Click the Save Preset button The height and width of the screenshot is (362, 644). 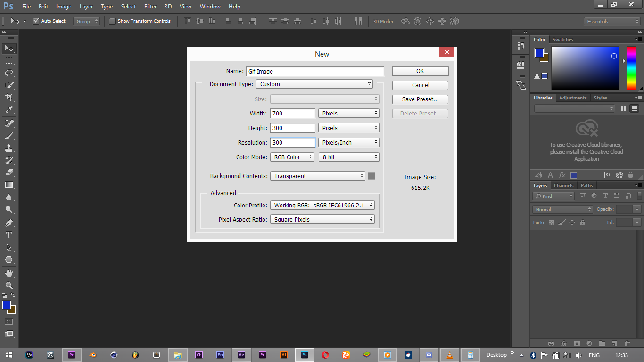point(420,99)
